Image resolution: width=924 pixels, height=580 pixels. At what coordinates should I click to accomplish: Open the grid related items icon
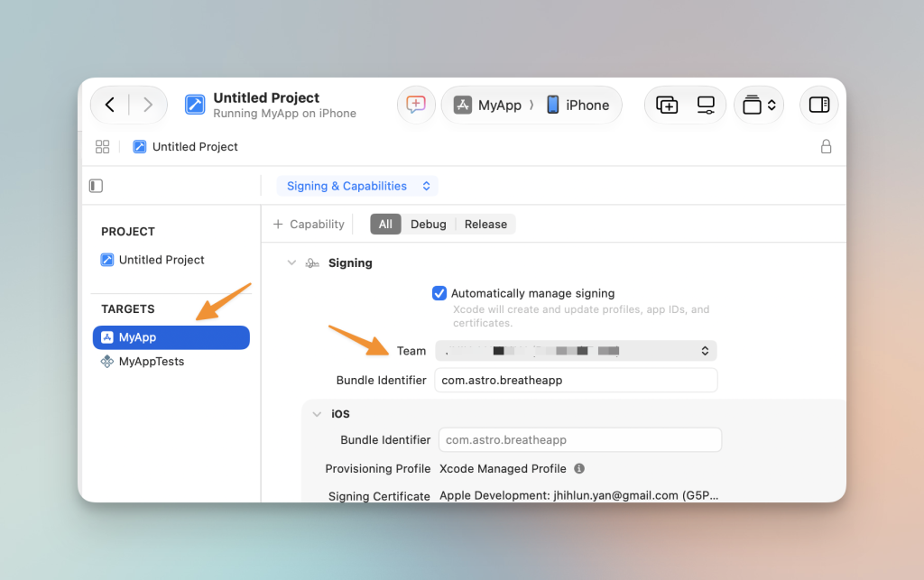[x=103, y=147]
